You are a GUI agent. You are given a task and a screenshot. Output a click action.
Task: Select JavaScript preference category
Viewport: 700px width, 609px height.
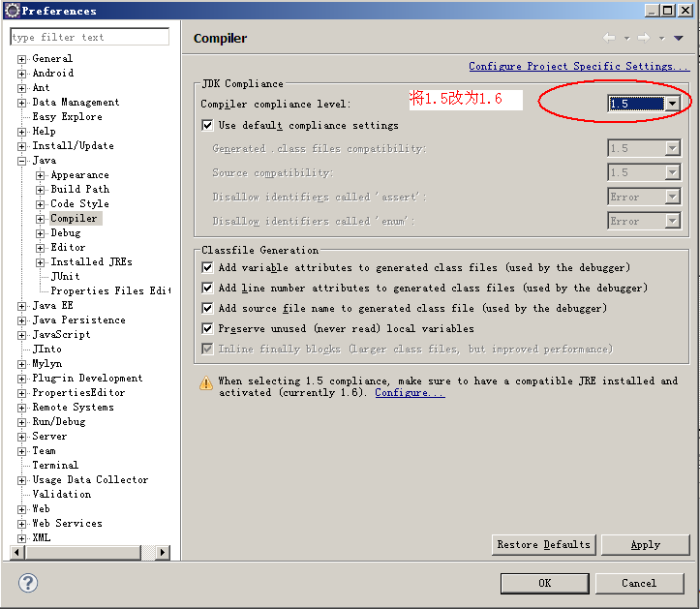(61, 334)
